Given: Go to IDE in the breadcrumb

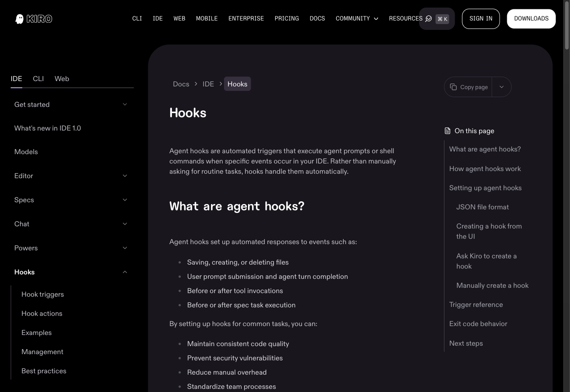Looking at the screenshot, I should (x=208, y=84).
